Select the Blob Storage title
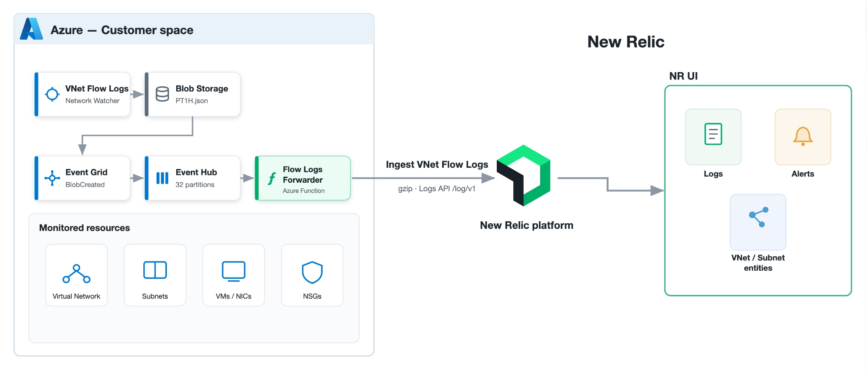This screenshot has width=868, height=371. 202,88
